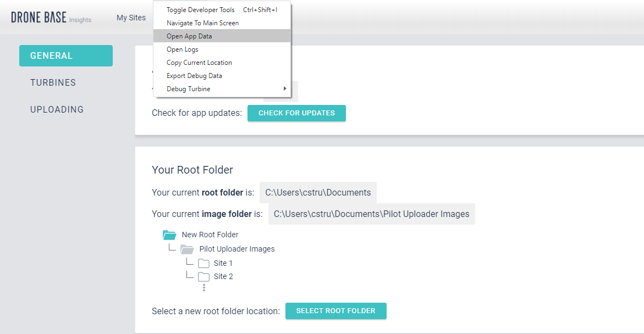Click the Pilot Uploader Images tree label
This screenshot has width=644, height=334.
[237, 249]
